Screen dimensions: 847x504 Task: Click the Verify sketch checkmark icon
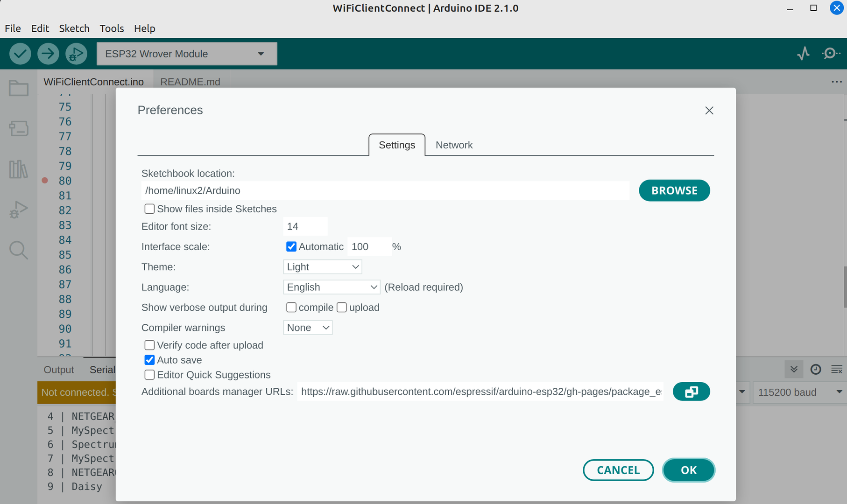point(20,54)
